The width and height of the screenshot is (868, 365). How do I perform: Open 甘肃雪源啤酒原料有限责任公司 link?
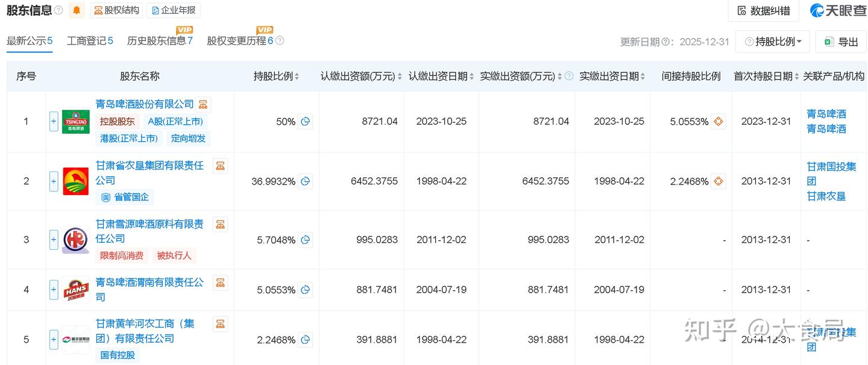point(149,231)
